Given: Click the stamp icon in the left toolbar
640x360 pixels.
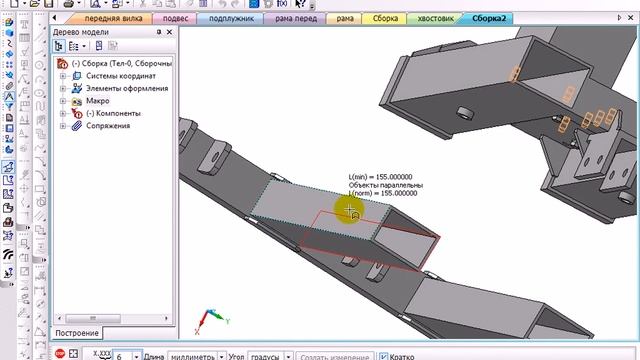Looking at the screenshot, I should coord(9,222).
